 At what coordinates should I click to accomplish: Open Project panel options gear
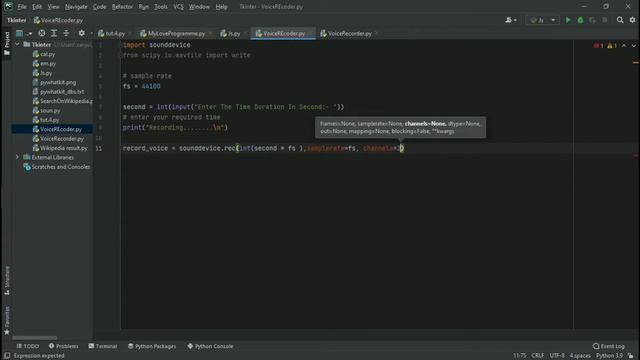[x=82, y=33]
